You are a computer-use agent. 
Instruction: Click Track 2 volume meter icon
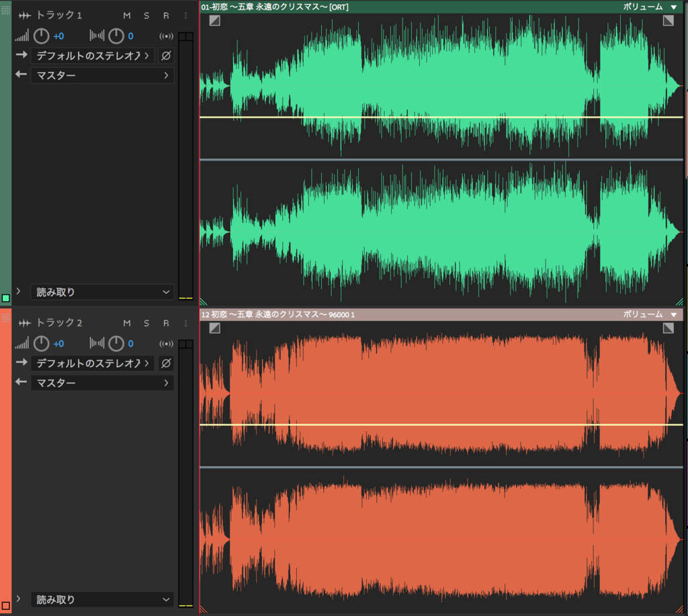tap(21, 343)
